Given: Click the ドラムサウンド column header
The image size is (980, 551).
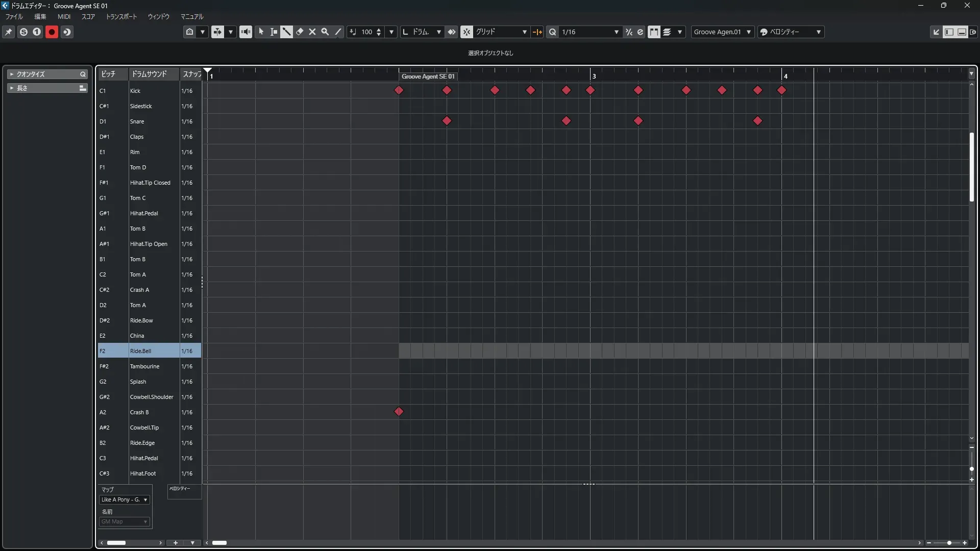Looking at the screenshot, I should coord(150,74).
